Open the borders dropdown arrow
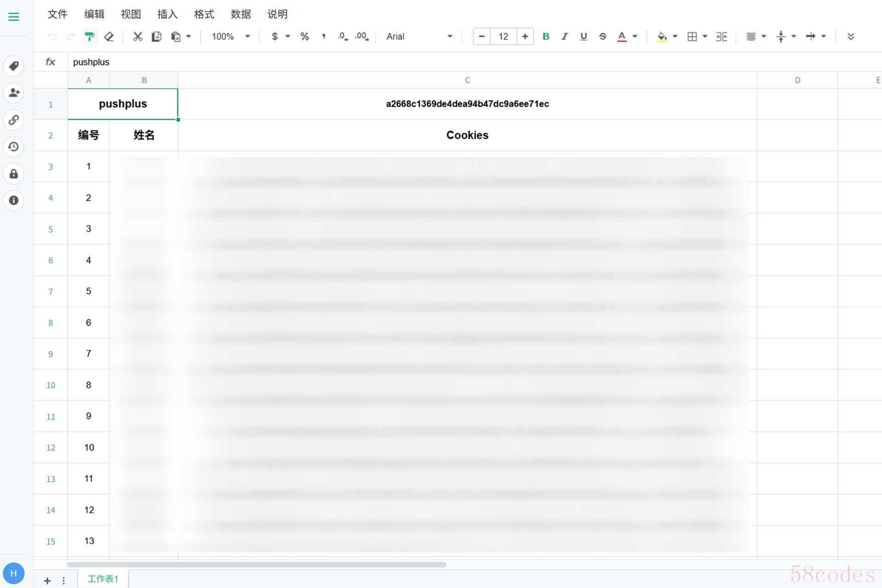The image size is (882, 588). tap(705, 36)
